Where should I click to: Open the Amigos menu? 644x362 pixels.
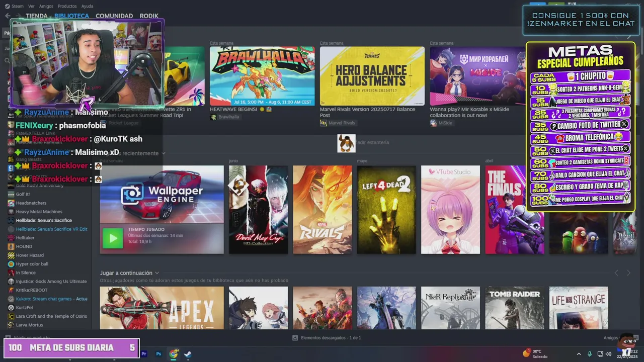[46, 6]
